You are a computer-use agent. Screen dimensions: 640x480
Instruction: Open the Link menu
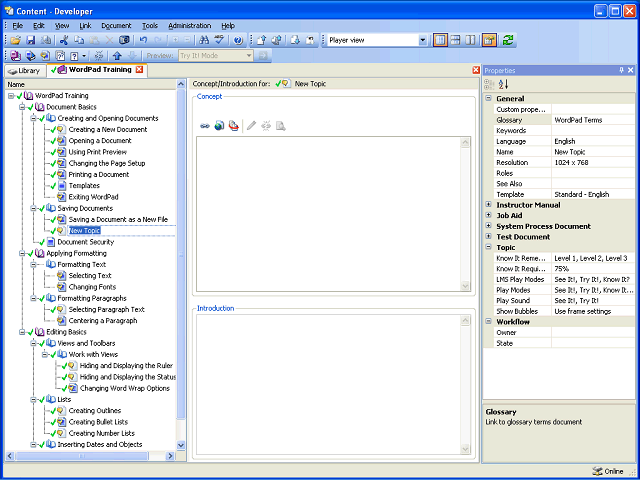(85, 26)
